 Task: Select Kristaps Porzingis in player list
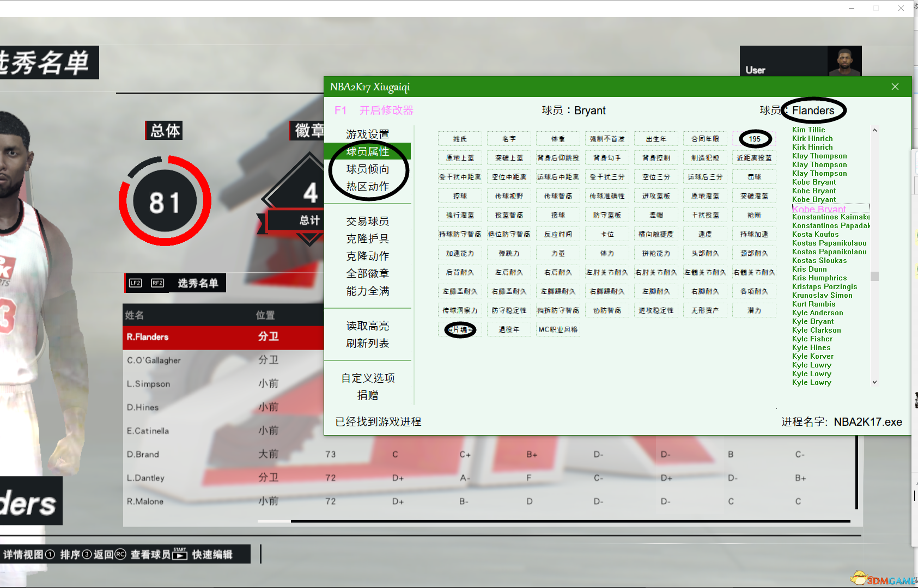pyautogui.click(x=824, y=286)
